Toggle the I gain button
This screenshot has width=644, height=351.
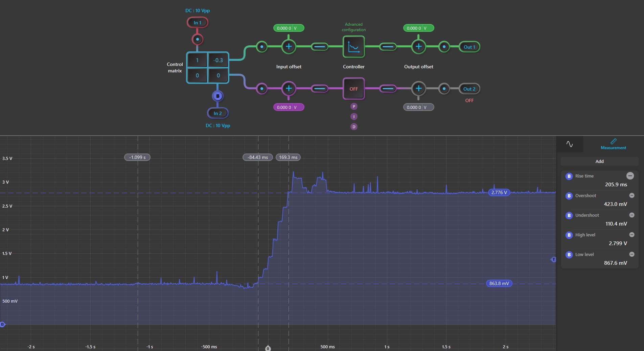click(354, 117)
